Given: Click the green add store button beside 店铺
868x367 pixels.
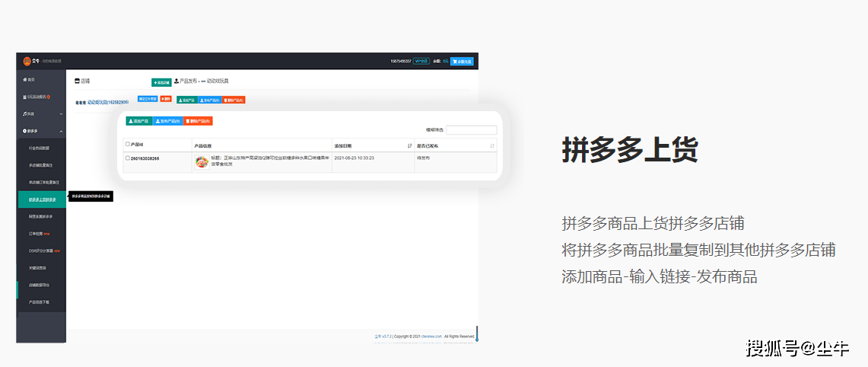Looking at the screenshot, I should [161, 82].
